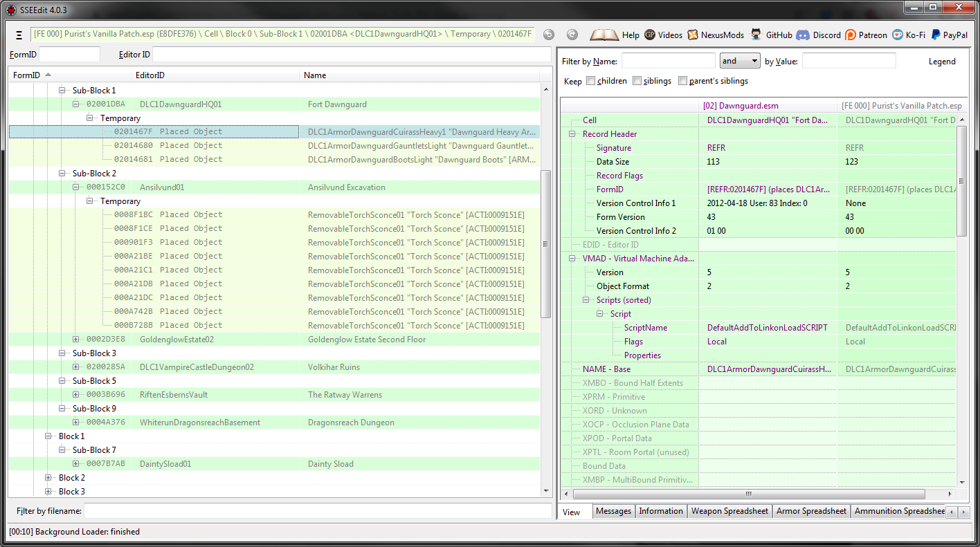This screenshot has width=980, height=547.
Task: Click the Filter by filename input field
Action: pyautogui.click(x=317, y=511)
